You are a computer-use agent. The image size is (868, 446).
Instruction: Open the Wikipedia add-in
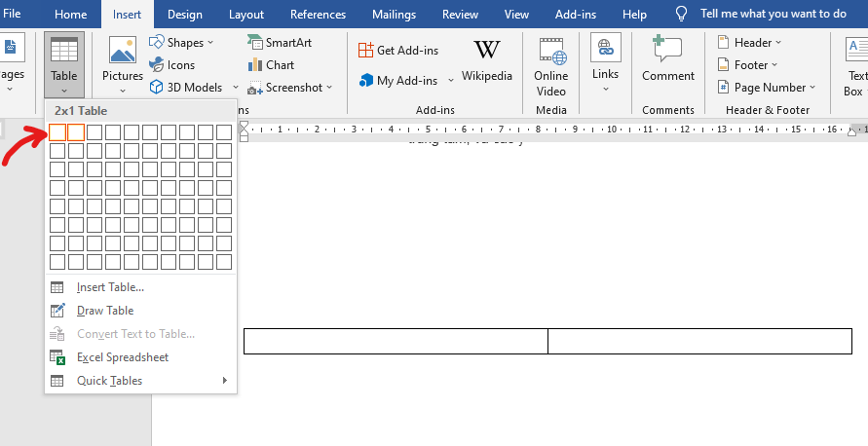(x=486, y=60)
